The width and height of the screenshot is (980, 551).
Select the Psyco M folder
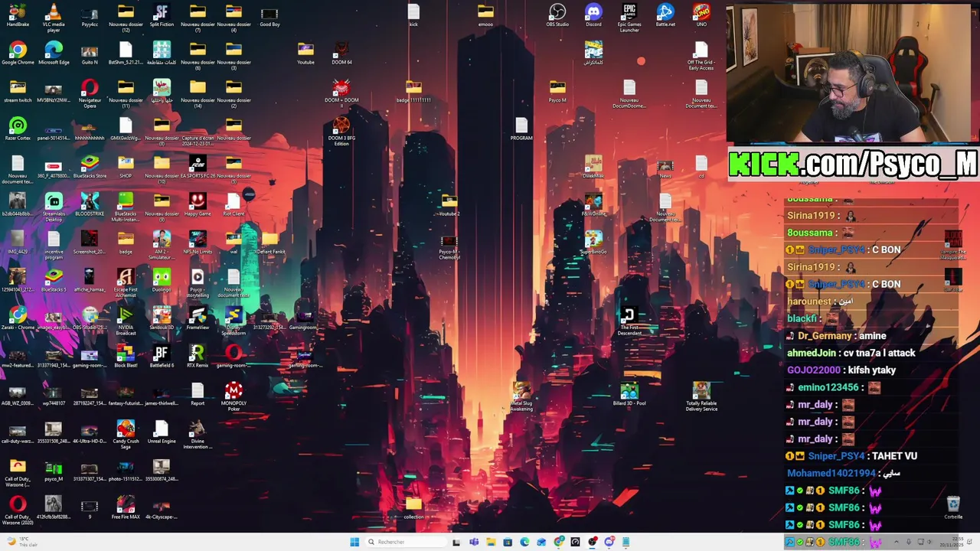(557, 91)
